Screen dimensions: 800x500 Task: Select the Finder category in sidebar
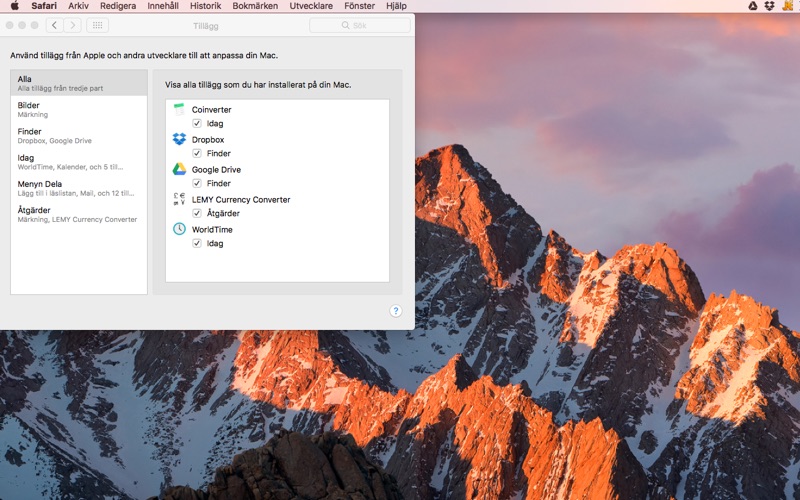point(79,135)
